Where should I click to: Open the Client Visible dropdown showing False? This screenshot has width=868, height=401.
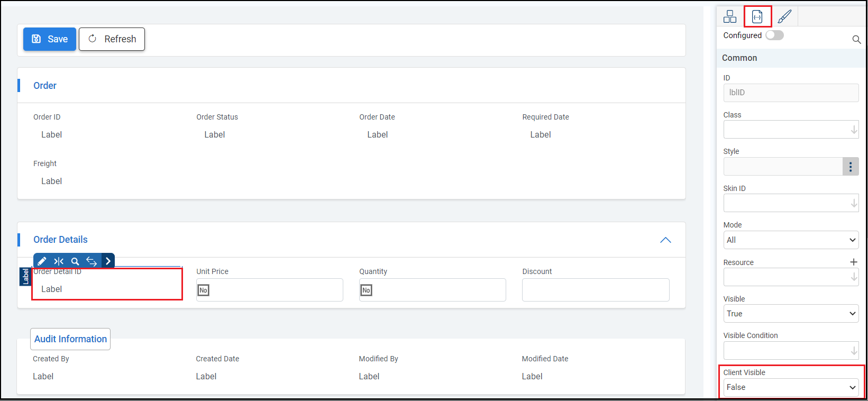pyautogui.click(x=791, y=387)
